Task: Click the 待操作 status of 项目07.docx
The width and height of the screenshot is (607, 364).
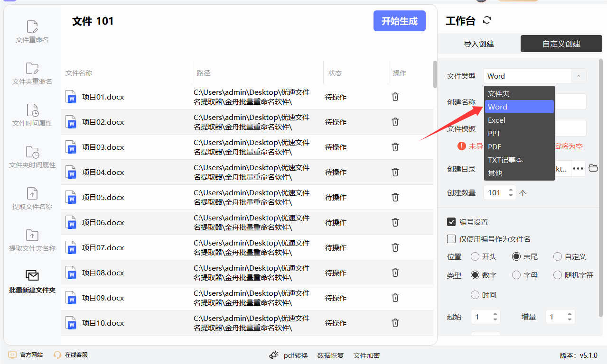Action: (x=336, y=247)
